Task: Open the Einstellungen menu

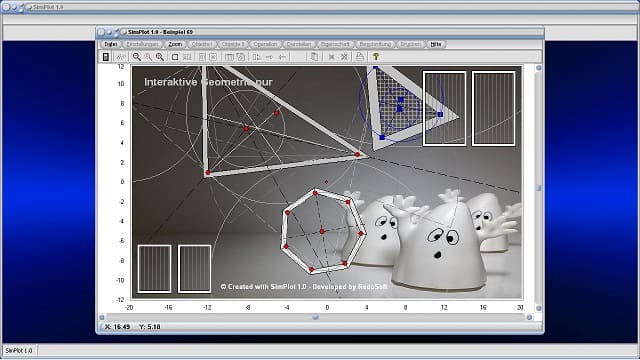Action: 142,44
